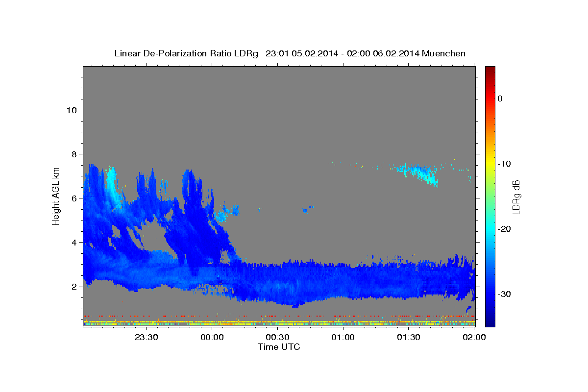The height and width of the screenshot is (392, 588).
Task: Click the '02:00' time tick label
Action: (474, 337)
